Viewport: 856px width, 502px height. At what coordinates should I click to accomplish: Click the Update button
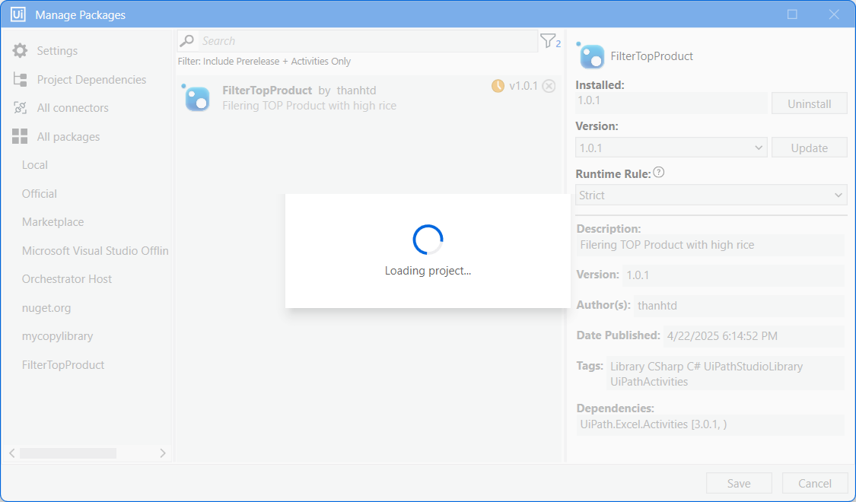click(809, 148)
